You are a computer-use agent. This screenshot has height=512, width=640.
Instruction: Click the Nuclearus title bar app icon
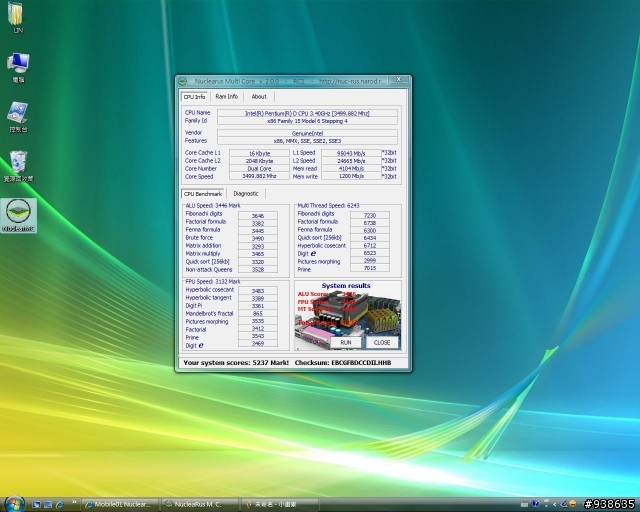pos(182,81)
